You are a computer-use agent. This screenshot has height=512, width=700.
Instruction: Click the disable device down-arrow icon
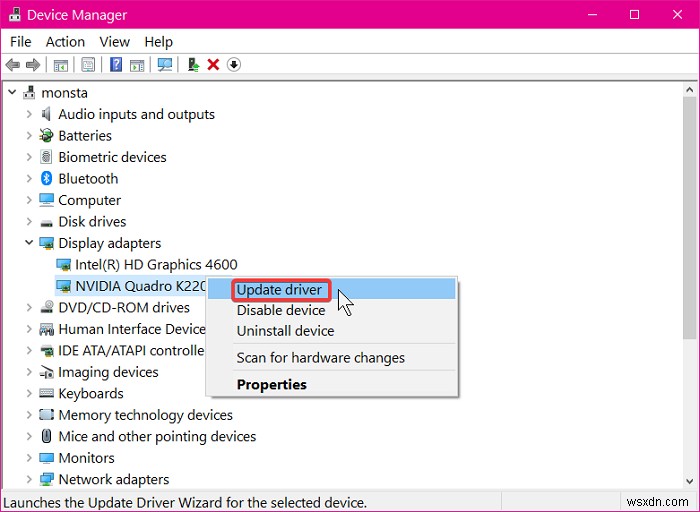[234, 65]
